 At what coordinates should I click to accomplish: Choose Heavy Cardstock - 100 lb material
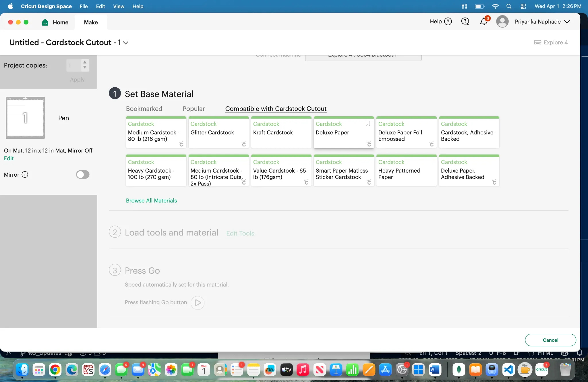tap(156, 171)
